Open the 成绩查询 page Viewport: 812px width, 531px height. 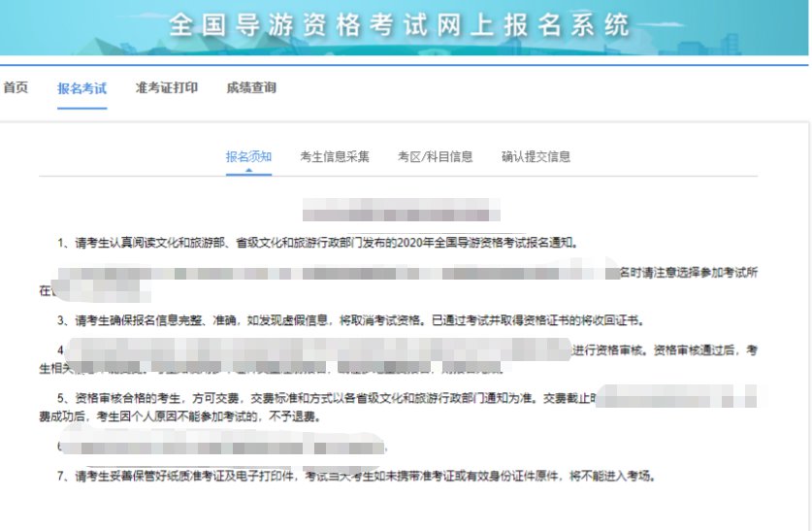pyautogui.click(x=251, y=88)
